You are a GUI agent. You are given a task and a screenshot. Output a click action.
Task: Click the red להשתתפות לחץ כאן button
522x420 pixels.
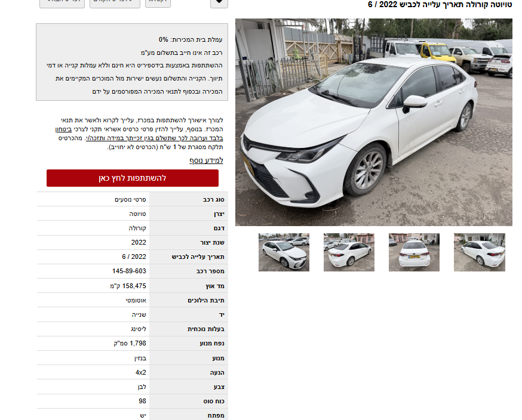(133, 178)
